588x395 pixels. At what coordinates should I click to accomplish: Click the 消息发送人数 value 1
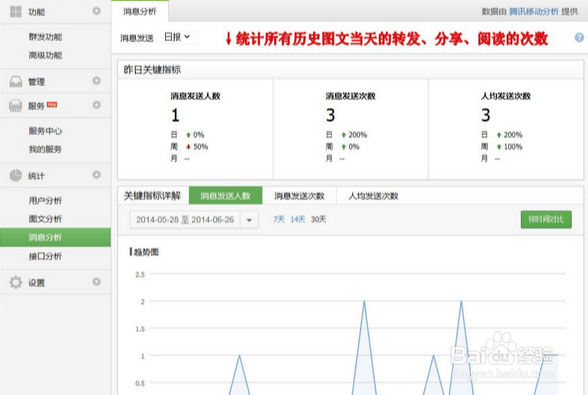(175, 115)
